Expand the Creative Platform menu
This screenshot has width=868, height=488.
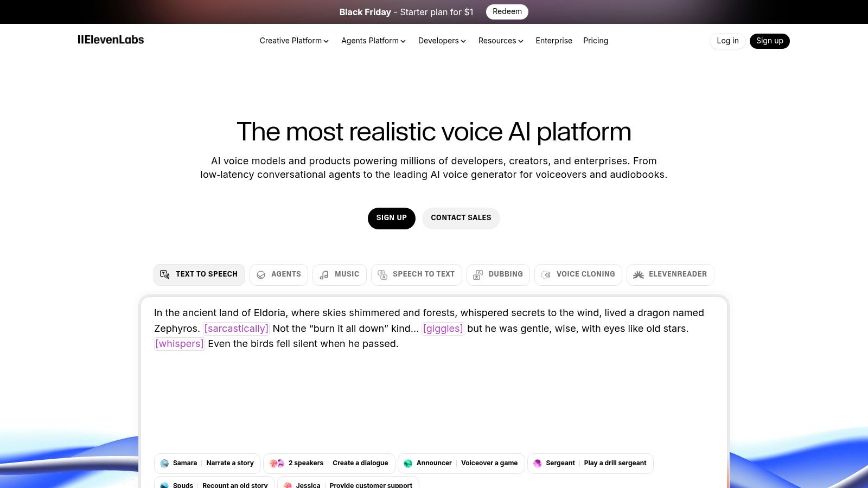coord(294,41)
